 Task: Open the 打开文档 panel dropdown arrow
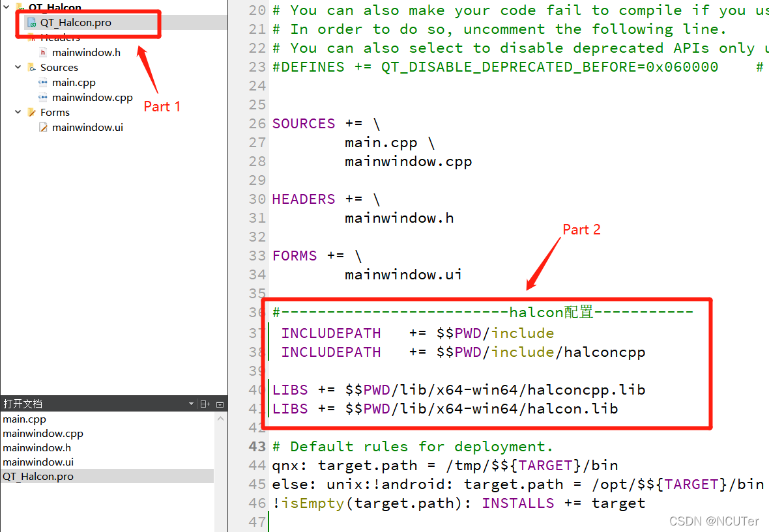[191, 404]
